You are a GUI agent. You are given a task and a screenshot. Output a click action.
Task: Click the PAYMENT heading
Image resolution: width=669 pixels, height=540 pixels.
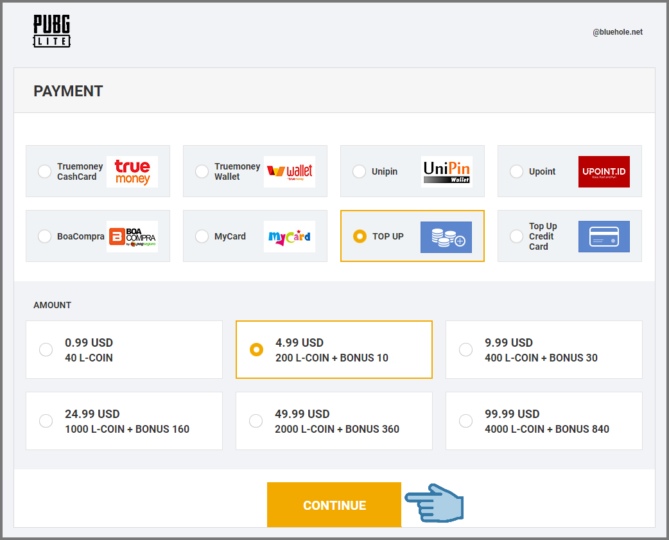click(x=68, y=91)
